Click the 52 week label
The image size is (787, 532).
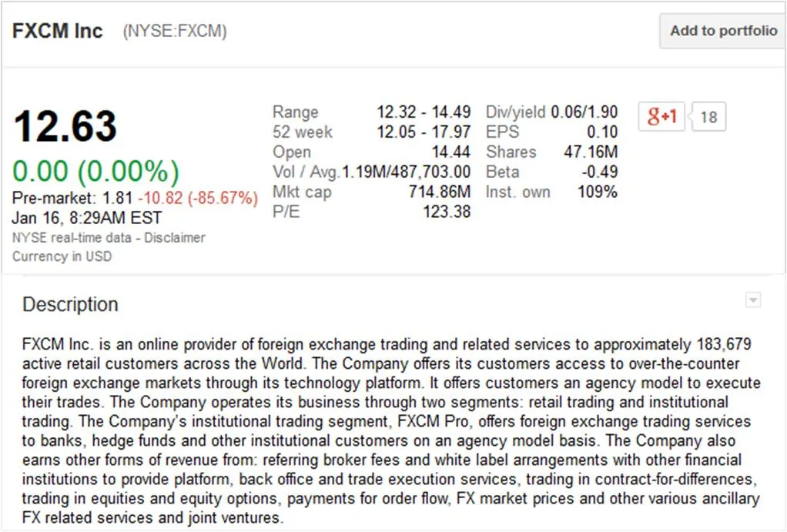pos(303,132)
